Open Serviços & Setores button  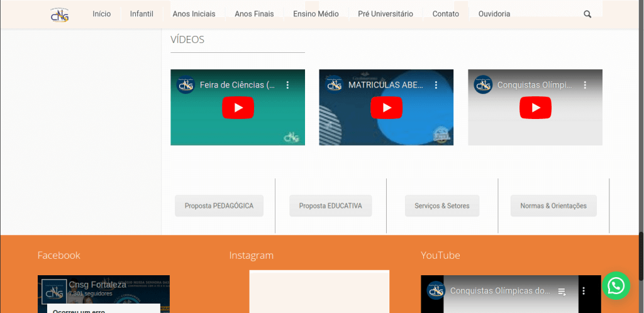[x=442, y=206]
